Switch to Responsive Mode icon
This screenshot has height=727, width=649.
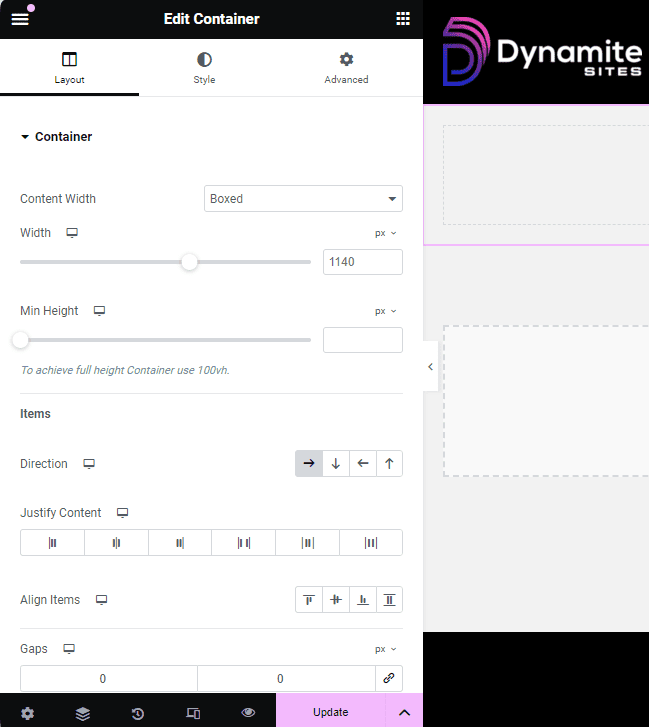193,712
